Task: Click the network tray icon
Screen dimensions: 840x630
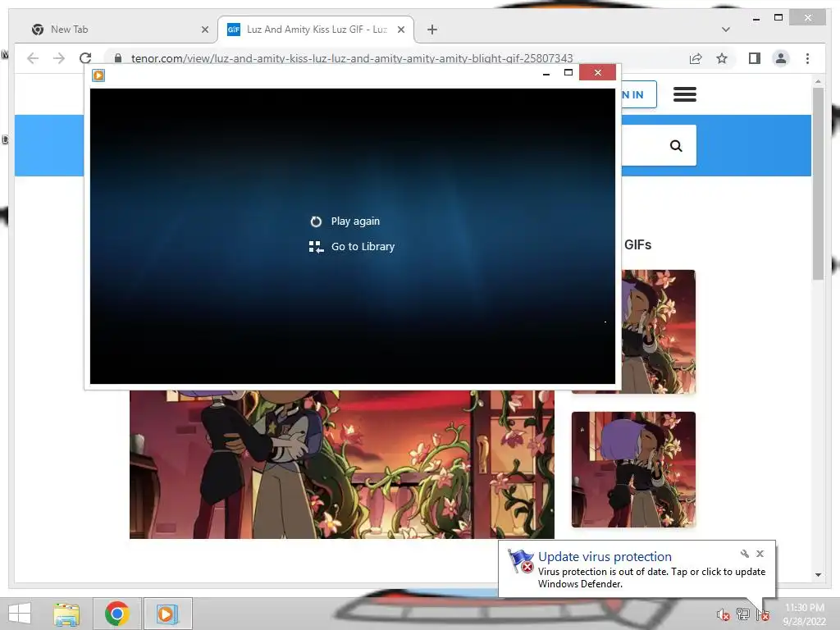Action: click(x=743, y=614)
